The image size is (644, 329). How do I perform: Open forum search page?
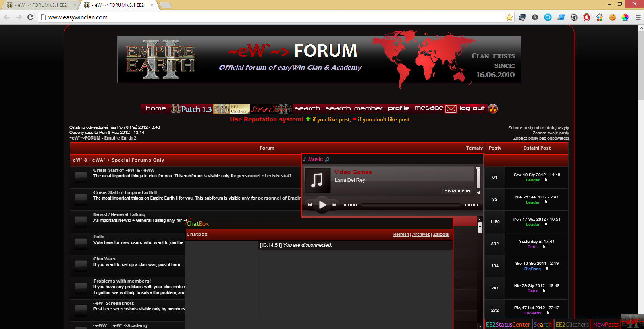pyautogui.click(x=307, y=108)
